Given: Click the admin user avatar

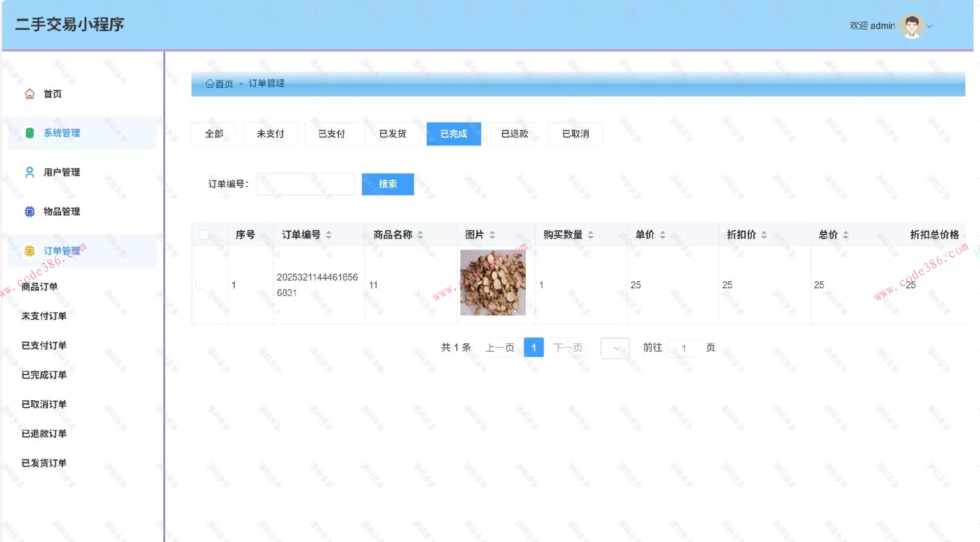Looking at the screenshot, I should click(x=912, y=24).
